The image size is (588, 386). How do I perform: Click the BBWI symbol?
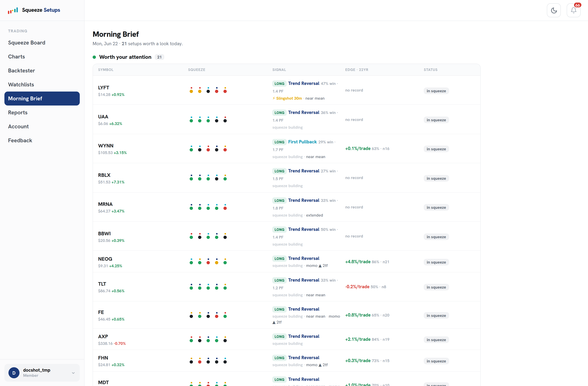[104, 233]
